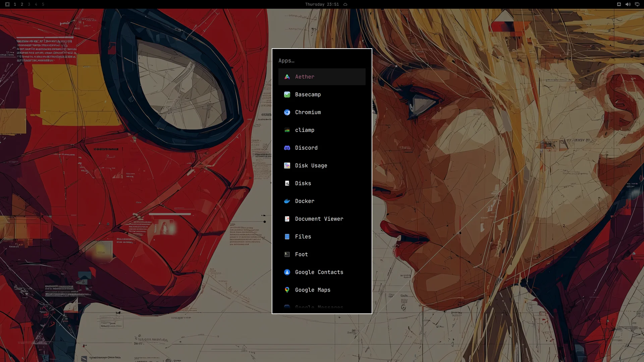
Task: Launch the Aether app icon
Action: point(287,77)
